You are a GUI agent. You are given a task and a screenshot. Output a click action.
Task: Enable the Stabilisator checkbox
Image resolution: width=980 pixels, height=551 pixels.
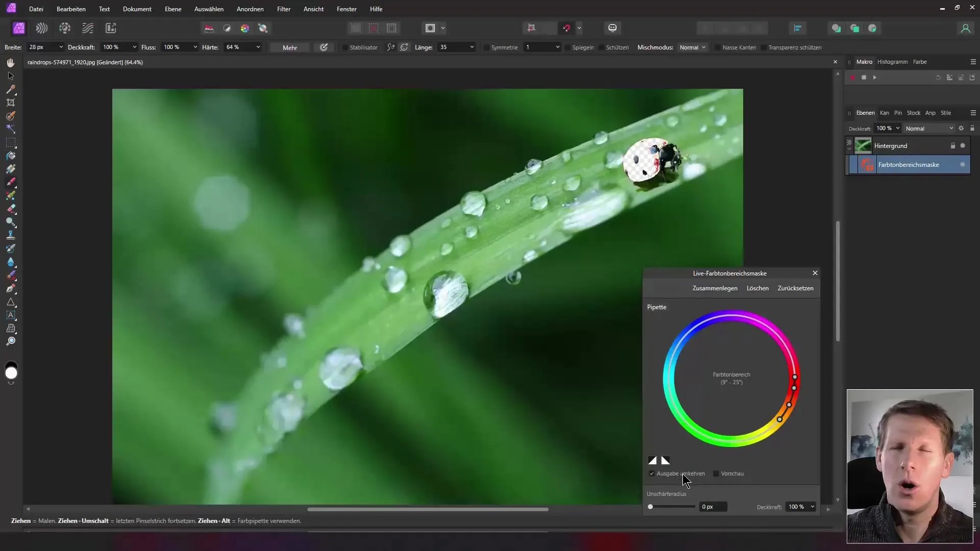pyautogui.click(x=345, y=47)
